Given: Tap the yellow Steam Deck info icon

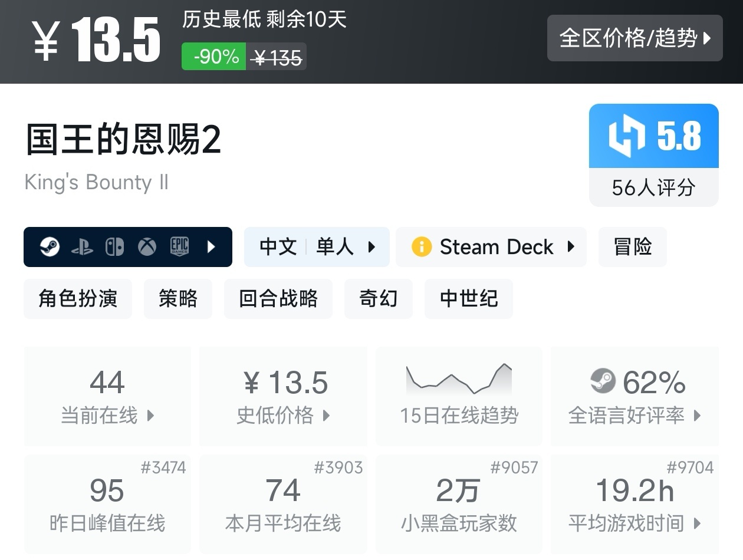Looking at the screenshot, I should point(422,247).
